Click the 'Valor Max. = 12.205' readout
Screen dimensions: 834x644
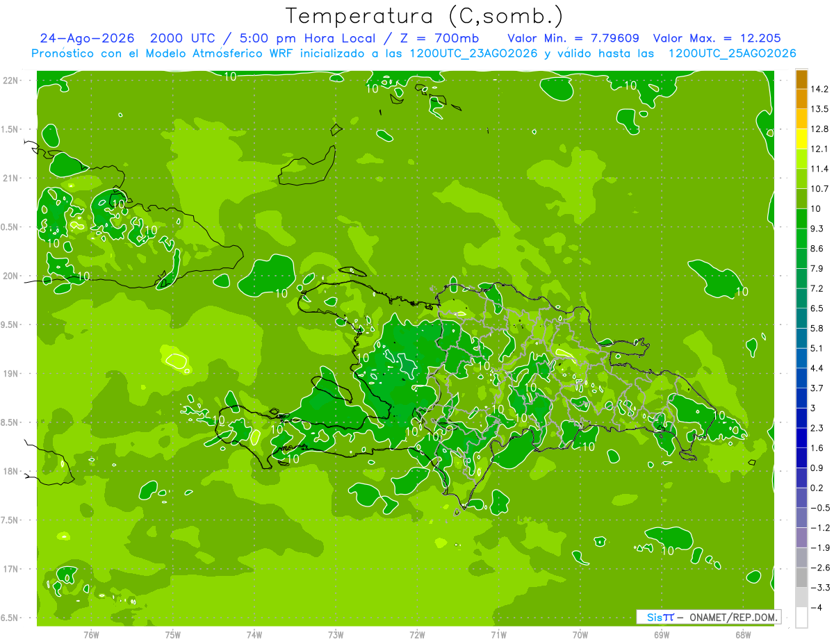(717, 38)
